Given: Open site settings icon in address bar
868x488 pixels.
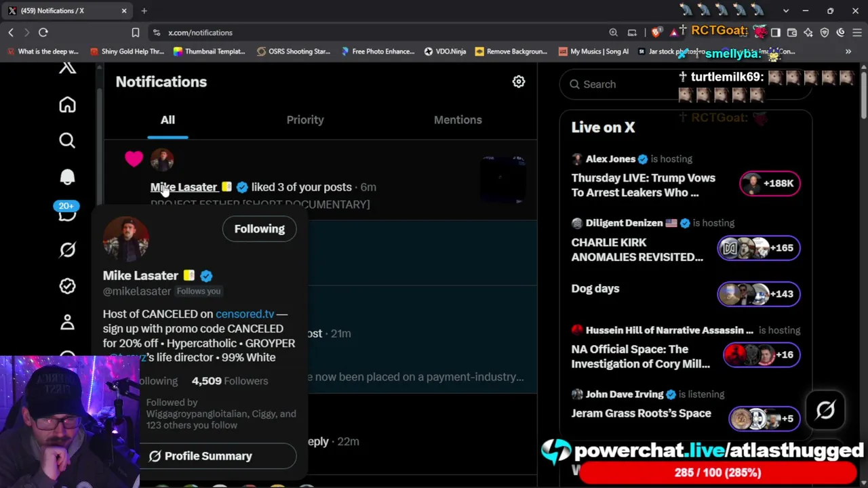Looking at the screenshot, I should point(157,33).
